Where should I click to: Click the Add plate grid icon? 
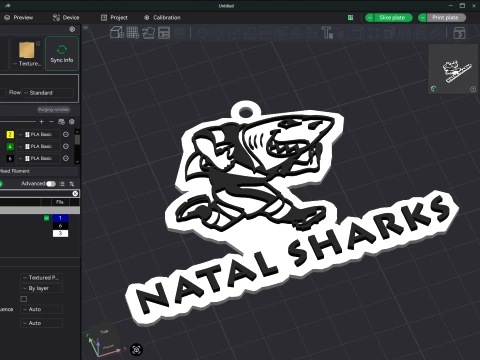(133, 33)
